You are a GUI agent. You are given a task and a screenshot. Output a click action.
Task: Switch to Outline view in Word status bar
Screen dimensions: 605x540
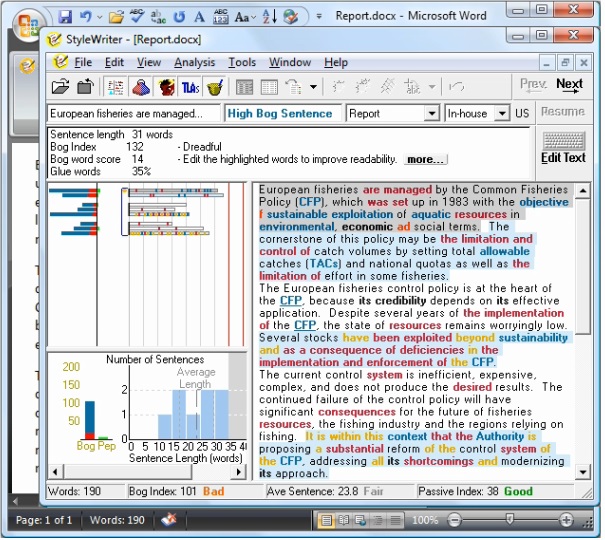pyautogui.click(x=378, y=520)
